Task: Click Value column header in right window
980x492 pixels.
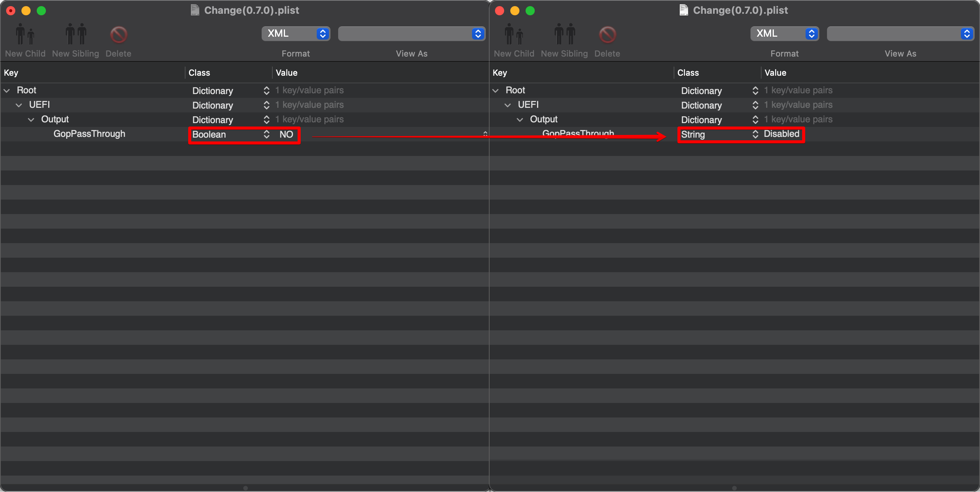Action: click(775, 73)
